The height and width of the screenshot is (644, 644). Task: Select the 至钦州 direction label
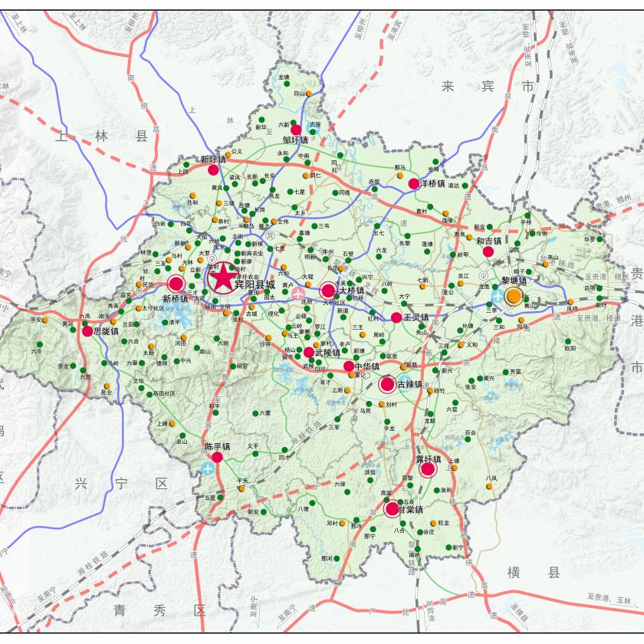click(429, 610)
